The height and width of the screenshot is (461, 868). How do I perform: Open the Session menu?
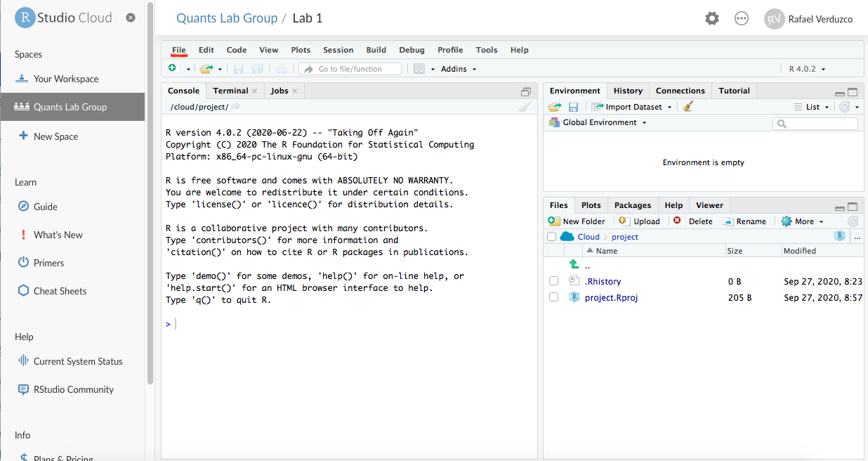point(338,50)
